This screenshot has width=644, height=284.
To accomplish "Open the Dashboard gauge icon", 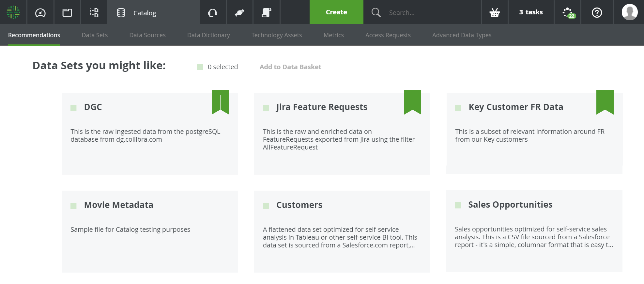I will (40, 12).
